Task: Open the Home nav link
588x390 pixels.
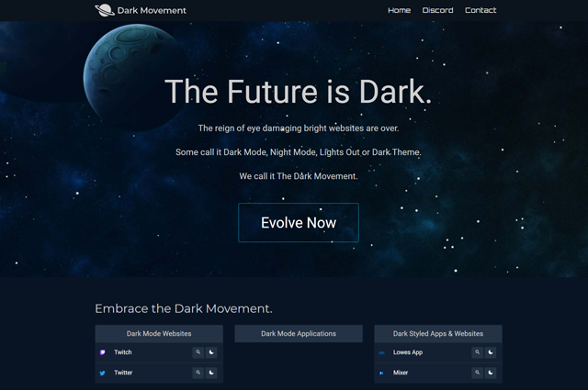Action: (x=399, y=10)
